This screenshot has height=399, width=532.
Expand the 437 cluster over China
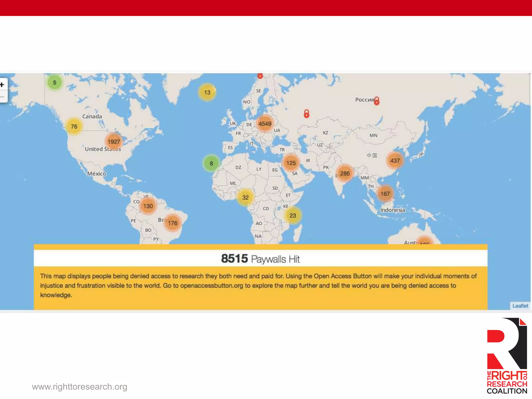point(395,161)
